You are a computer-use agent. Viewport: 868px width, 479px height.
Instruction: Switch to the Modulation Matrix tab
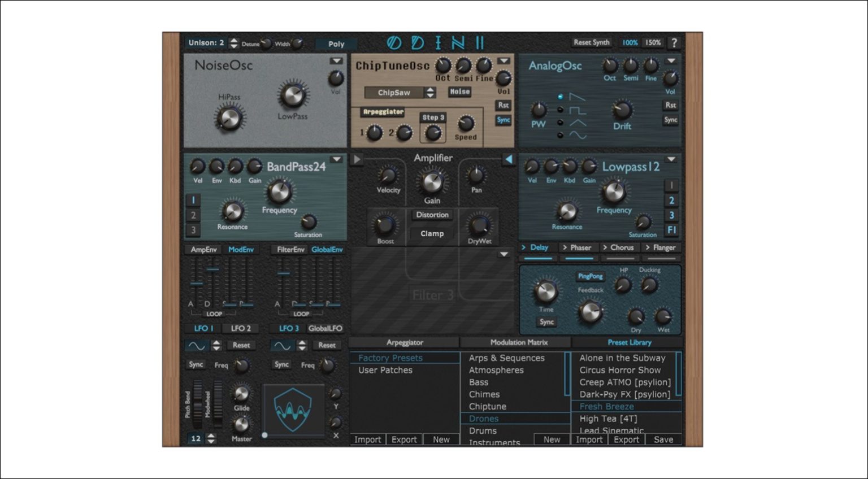click(x=519, y=342)
